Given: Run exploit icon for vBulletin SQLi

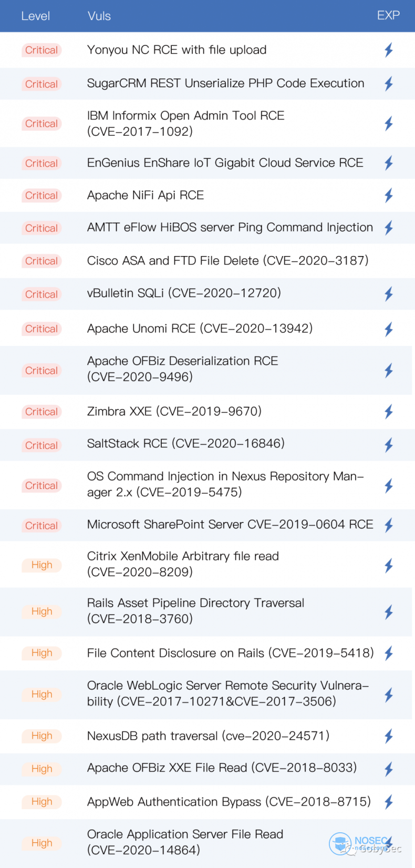Looking at the screenshot, I should coord(389,294).
